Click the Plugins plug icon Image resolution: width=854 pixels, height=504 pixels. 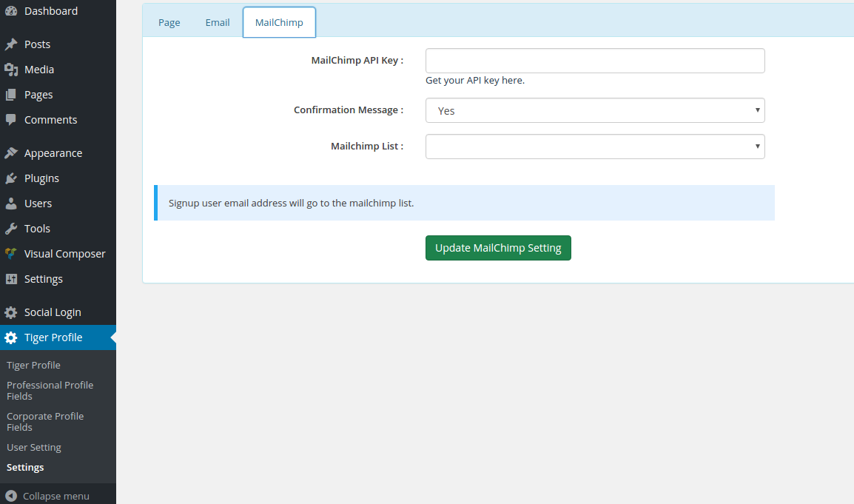coord(11,178)
